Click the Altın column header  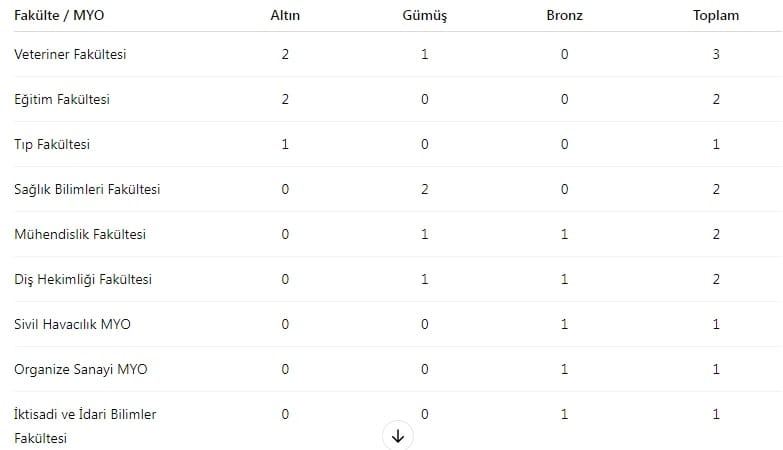285,15
